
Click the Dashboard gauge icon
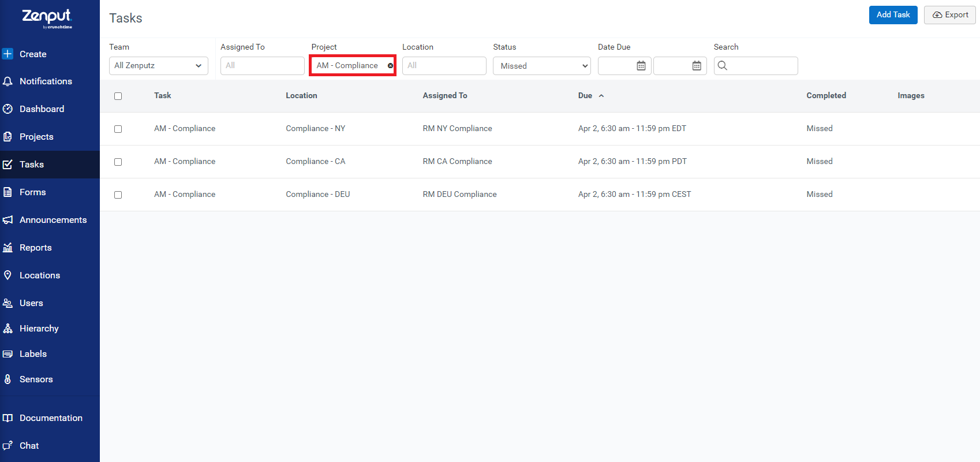8,109
